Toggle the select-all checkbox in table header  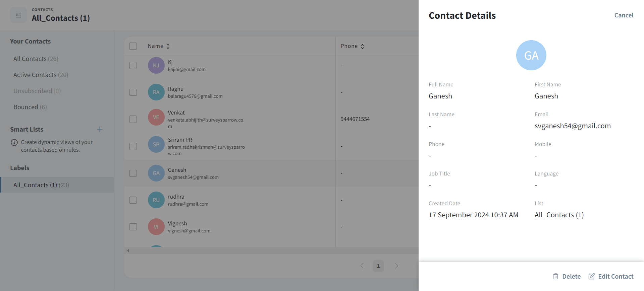pyautogui.click(x=133, y=46)
